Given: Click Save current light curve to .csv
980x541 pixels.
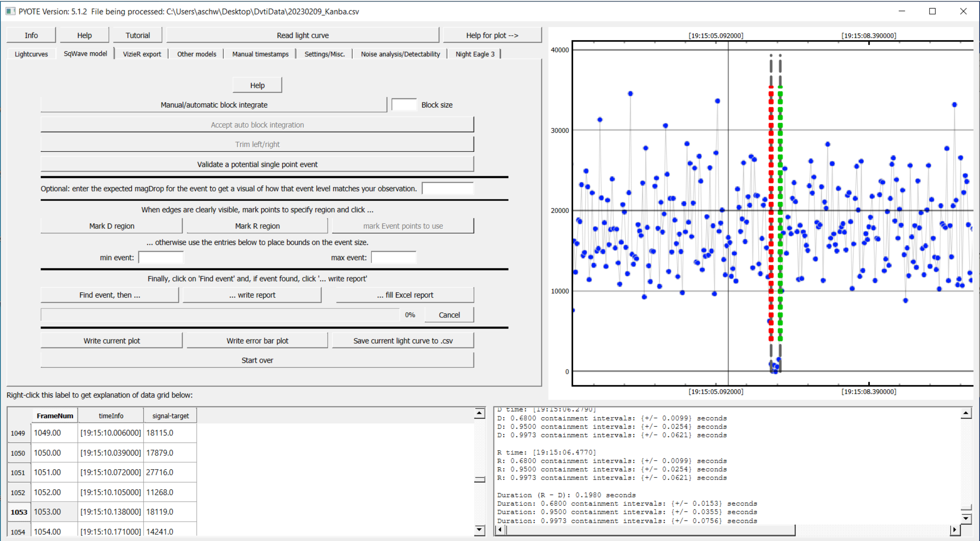Looking at the screenshot, I should (x=403, y=341).
